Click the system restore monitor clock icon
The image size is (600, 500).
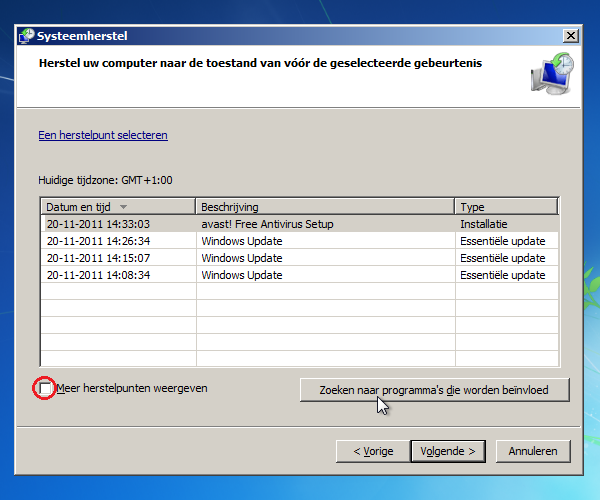[553, 73]
